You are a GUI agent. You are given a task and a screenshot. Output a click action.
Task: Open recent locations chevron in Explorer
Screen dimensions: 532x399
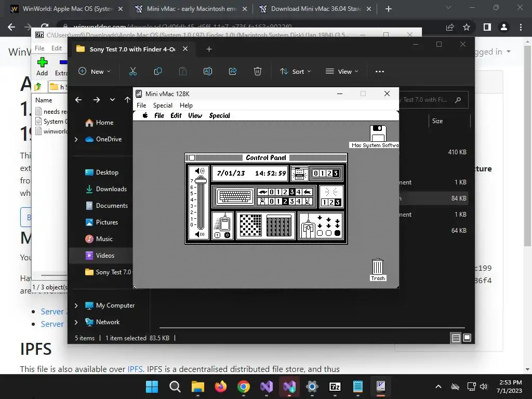112,100
